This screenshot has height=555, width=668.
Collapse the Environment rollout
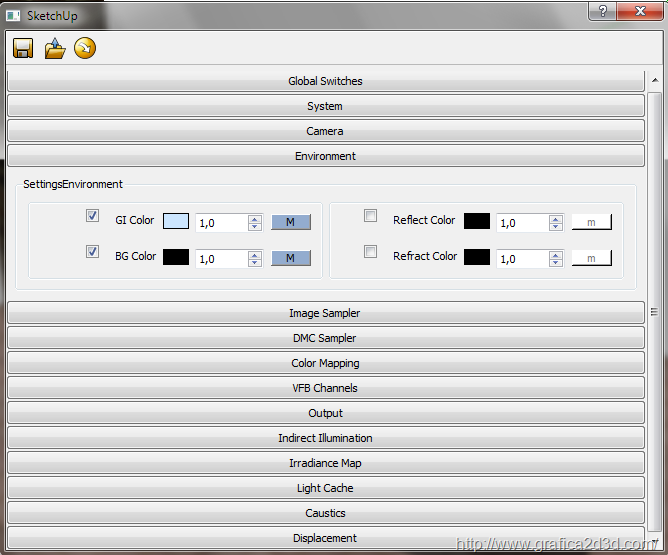(325, 156)
